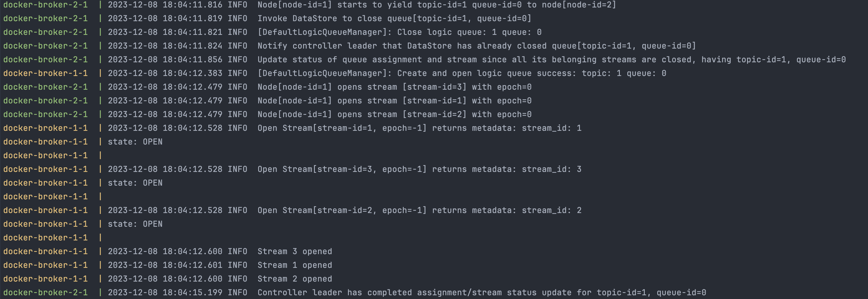The image size is (868, 299).
Task: Click timestamp 18:04:12.383 on broker-1 line
Action: (x=192, y=74)
